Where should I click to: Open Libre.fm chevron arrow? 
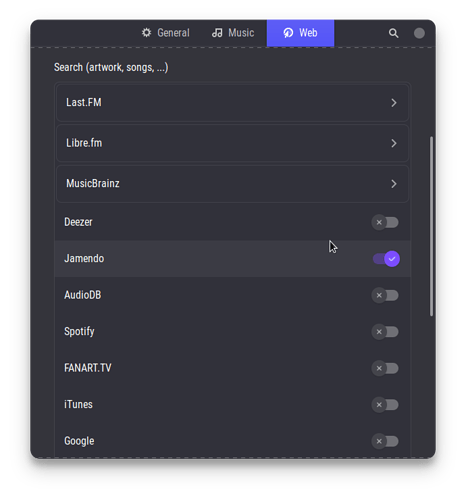click(394, 143)
